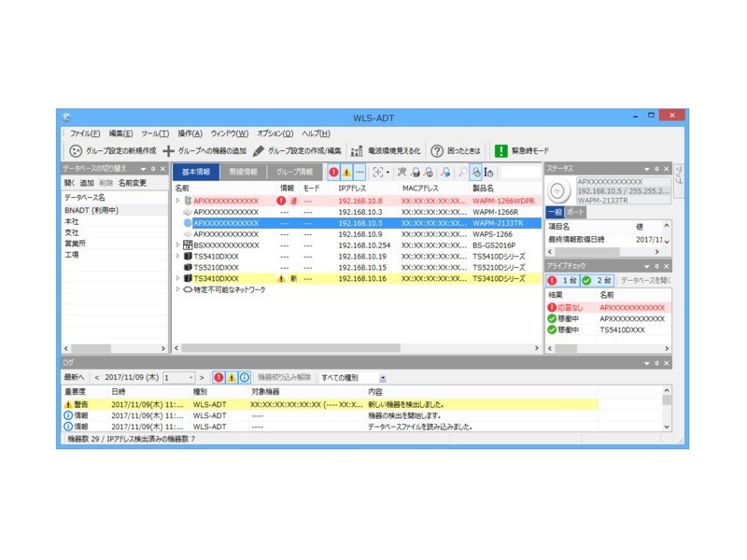Click the log panel vertical scrollbar
This screenshot has width=747, height=560.
pos(667,412)
